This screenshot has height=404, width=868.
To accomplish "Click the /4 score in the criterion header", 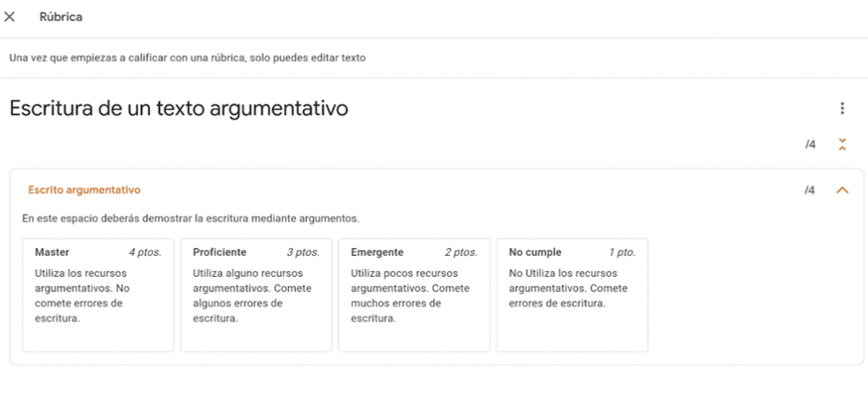I will [x=810, y=191].
